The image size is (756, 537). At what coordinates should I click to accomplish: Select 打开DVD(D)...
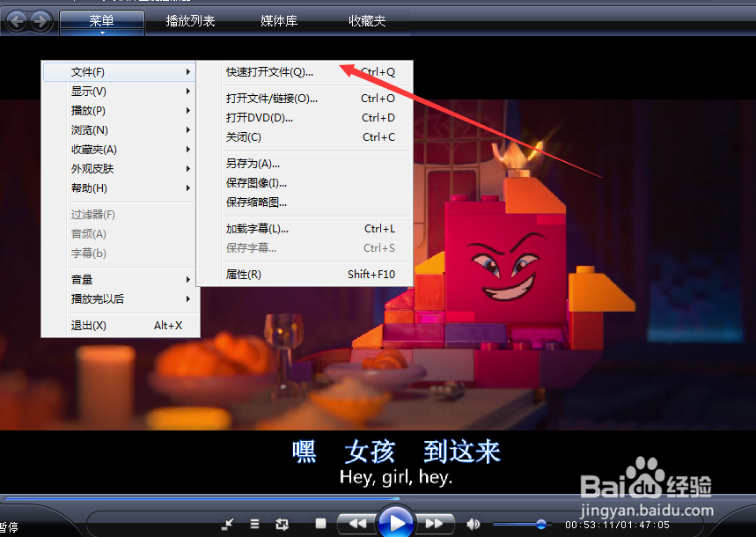point(305,118)
